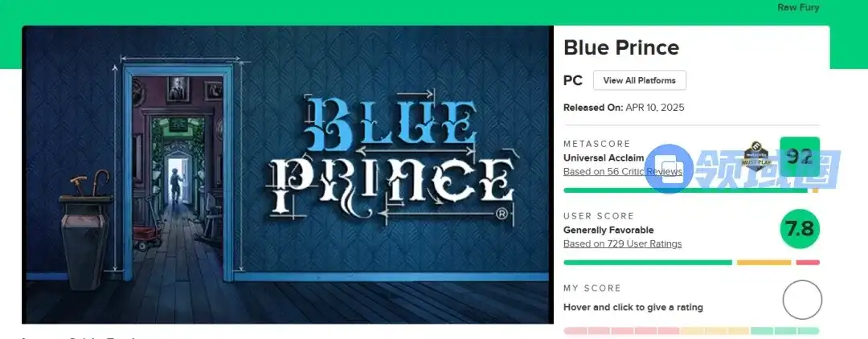Click the Metacritic Must Play badge
This screenshot has height=339, width=868.
point(757,154)
